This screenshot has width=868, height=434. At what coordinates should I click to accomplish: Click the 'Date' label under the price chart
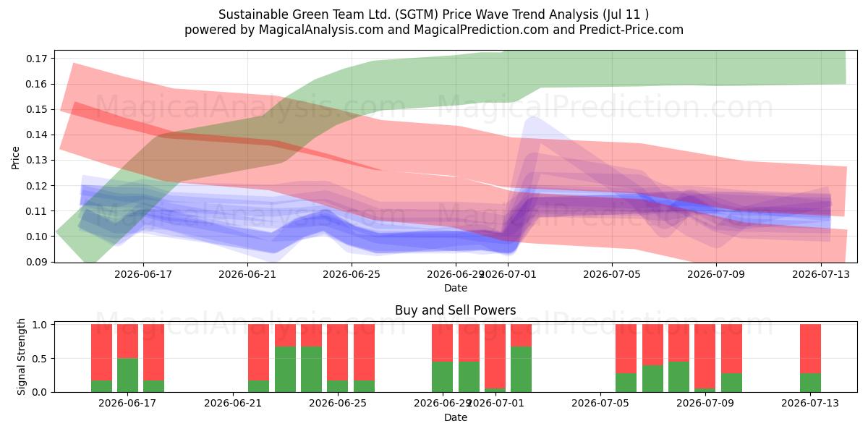pos(456,288)
